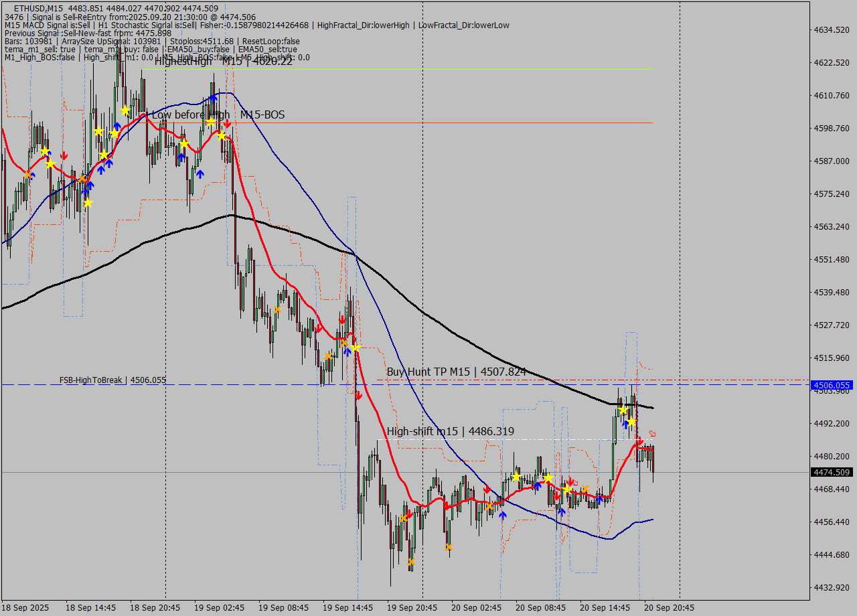Select red down arrow under Low before High label
This screenshot has height=616, width=857.
(228, 124)
